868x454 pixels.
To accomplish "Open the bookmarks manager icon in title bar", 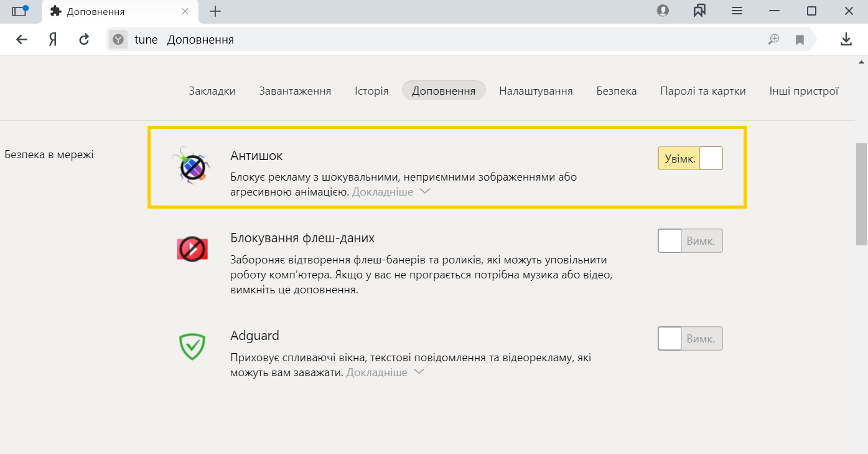I will click(x=700, y=11).
